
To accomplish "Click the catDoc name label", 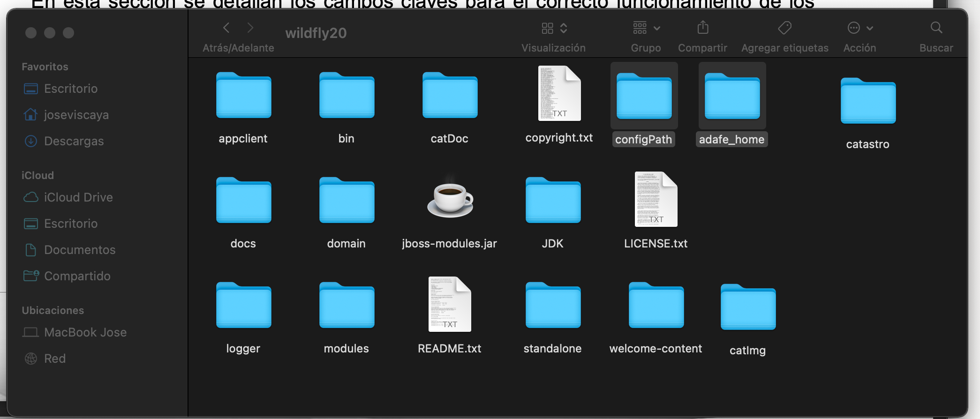I will click(449, 139).
